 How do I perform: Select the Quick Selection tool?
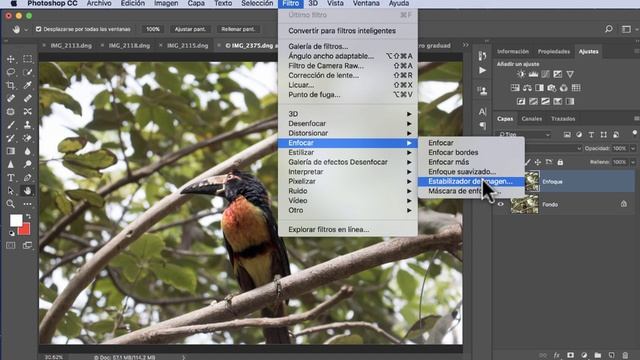(27, 72)
